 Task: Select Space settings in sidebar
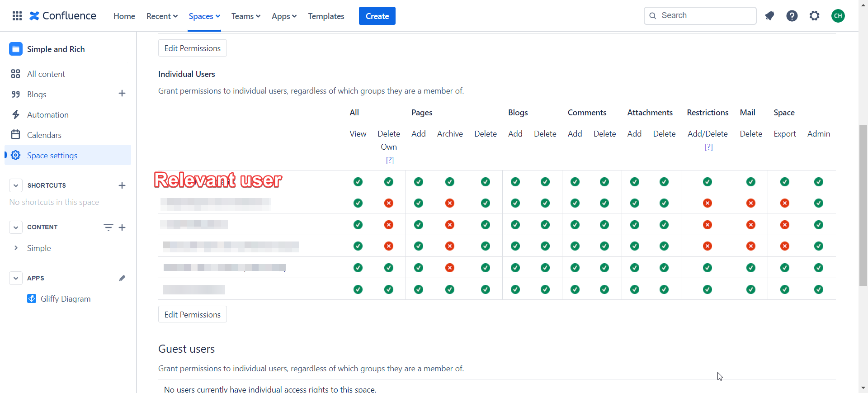pyautogui.click(x=68, y=155)
